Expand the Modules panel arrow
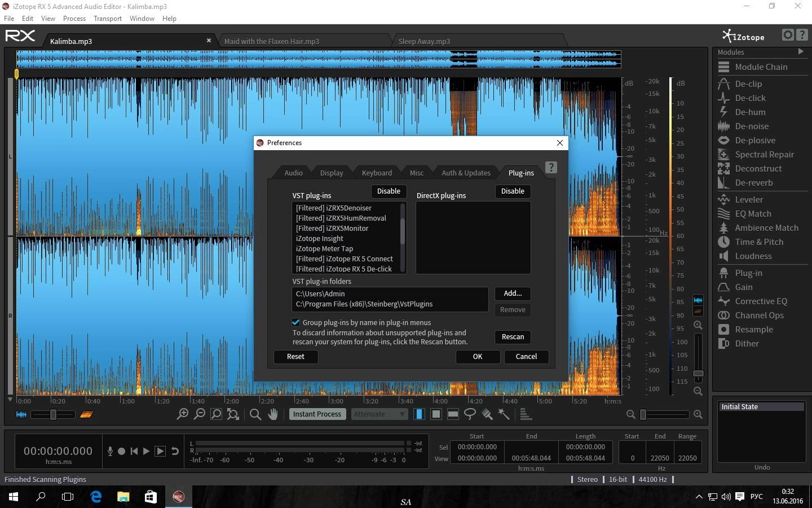This screenshot has width=812, height=508. point(801,51)
